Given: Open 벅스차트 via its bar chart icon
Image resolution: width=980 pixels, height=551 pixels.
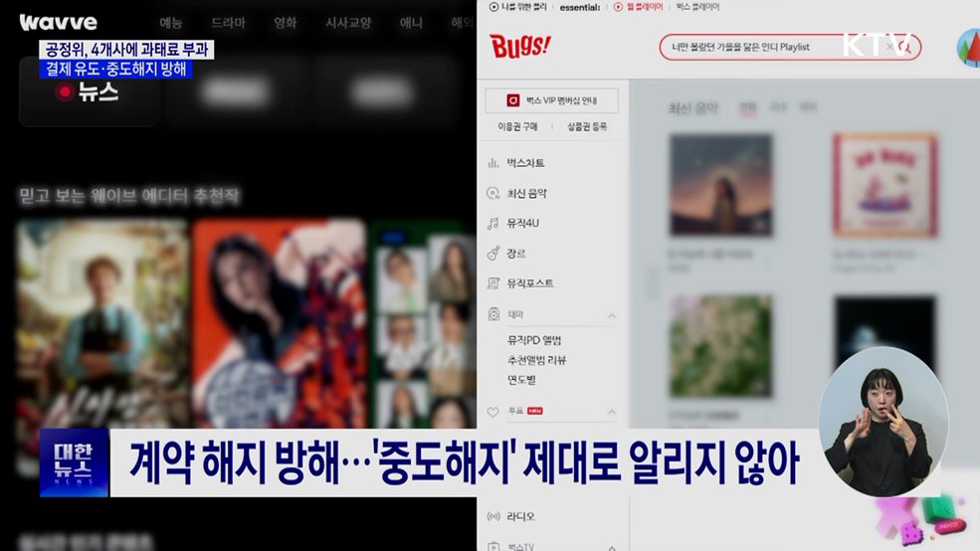Looking at the screenshot, I should point(493,163).
